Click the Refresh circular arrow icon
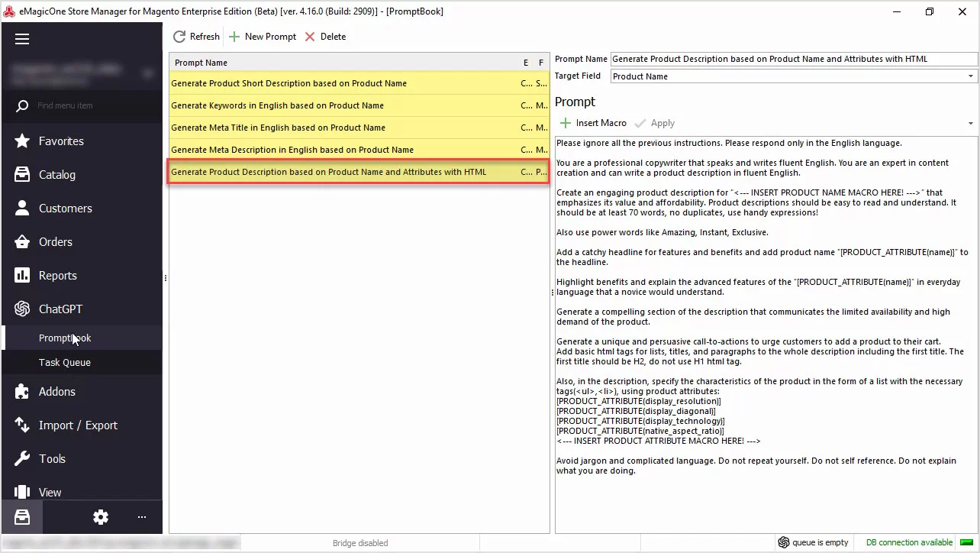Screen dimensions: 980x553 click(179, 37)
